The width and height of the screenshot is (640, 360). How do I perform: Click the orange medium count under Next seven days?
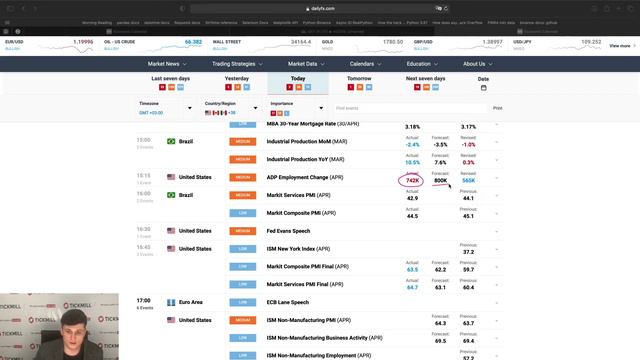[426, 87]
